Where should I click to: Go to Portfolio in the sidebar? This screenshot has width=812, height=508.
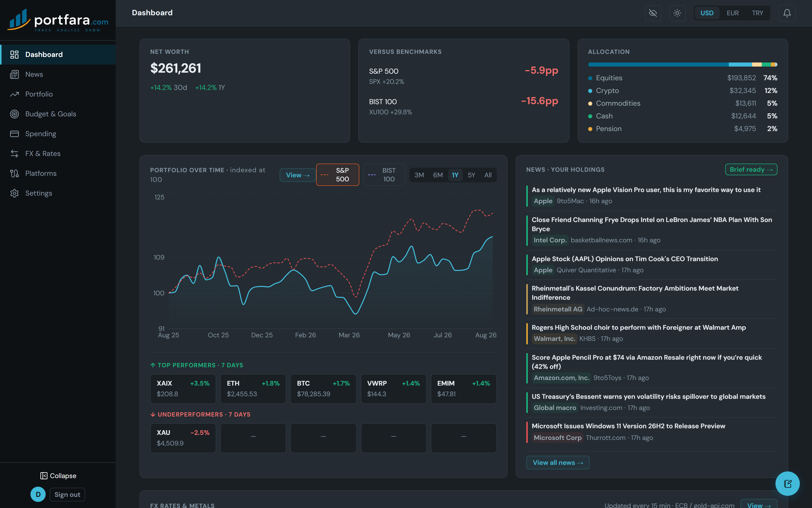click(58, 94)
